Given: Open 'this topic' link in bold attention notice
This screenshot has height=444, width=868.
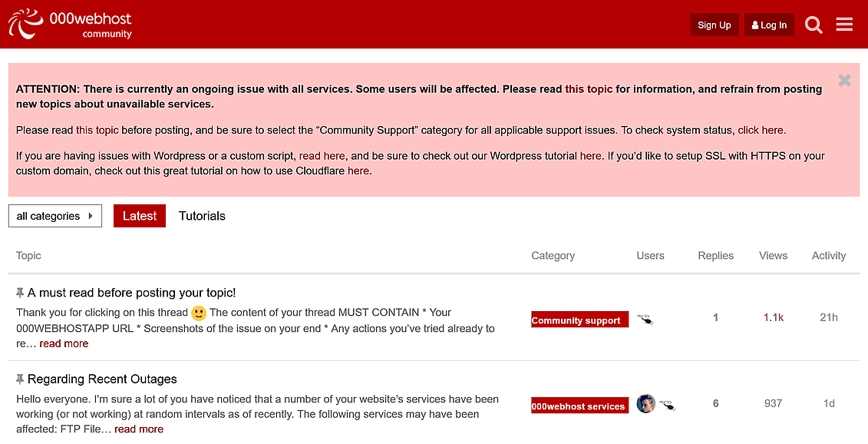Looking at the screenshot, I should 589,89.
